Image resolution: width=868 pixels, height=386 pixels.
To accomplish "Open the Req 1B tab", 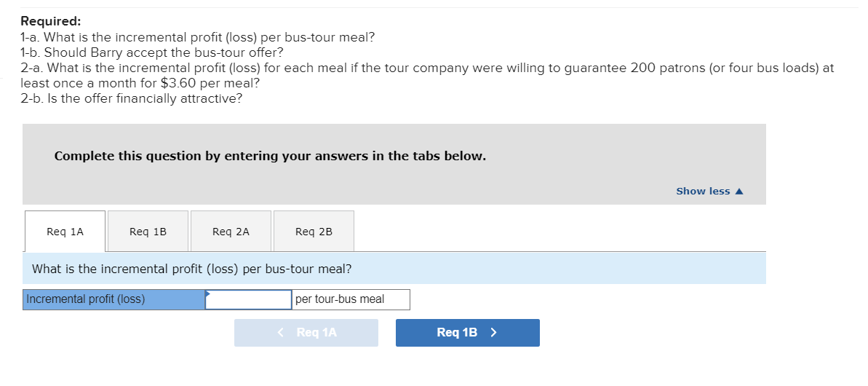I will point(148,232).
